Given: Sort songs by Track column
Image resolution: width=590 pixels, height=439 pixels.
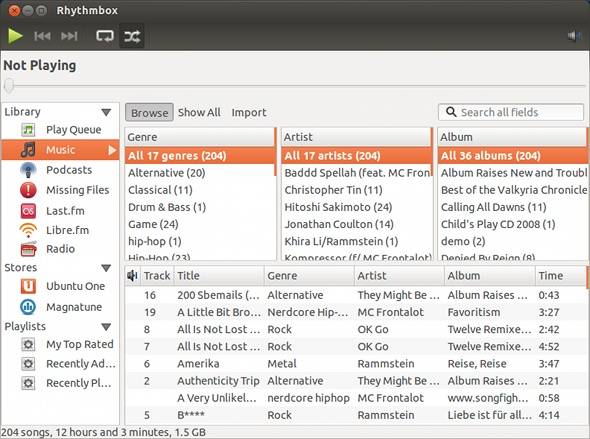Looking at the screenshot, I should click(157, 276).
